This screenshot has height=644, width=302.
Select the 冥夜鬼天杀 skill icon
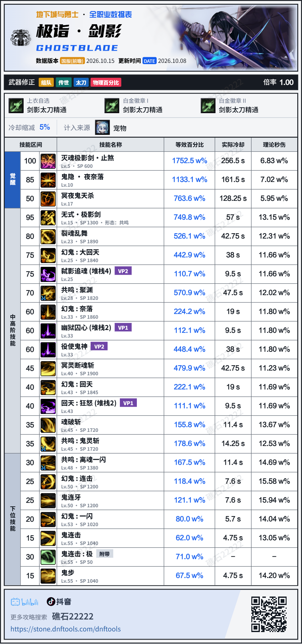tap(48, 199)
